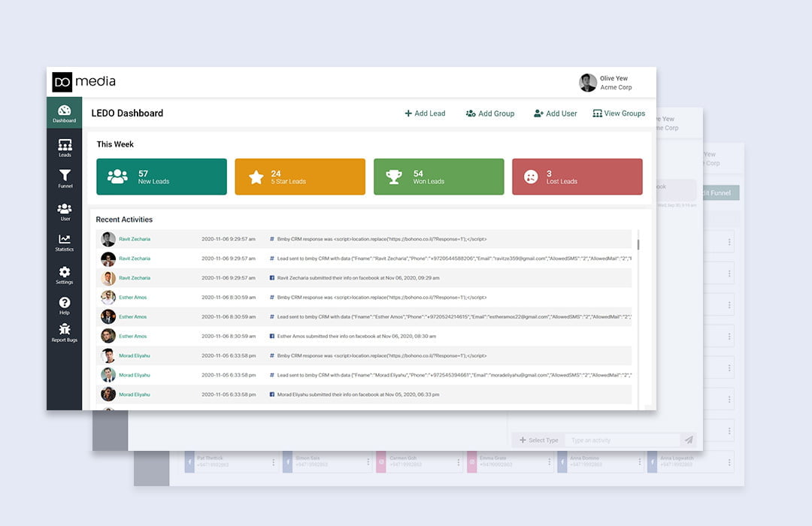The image size is (812, 526).
Task: Click the Recent Activities scrollbar
Action: pyautogui.click(x=638, y=244)
